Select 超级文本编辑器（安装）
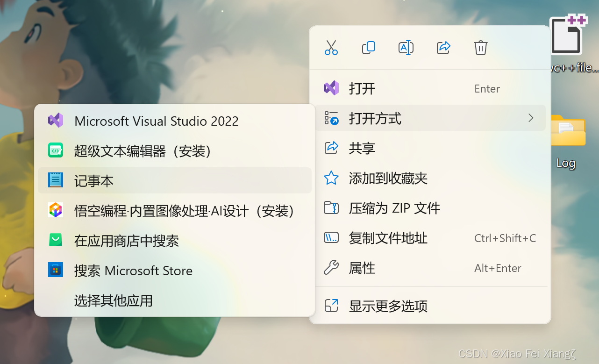The height and width of the screenshot is (364, 599). coord(175,150)
